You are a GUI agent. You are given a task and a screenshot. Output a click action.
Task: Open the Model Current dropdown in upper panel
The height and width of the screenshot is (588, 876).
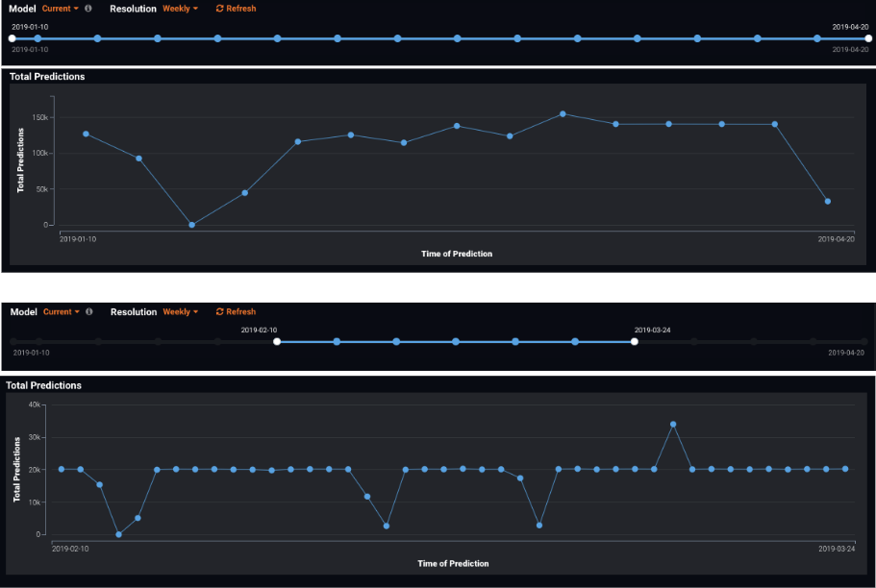pyautogui.click(x=61, y=9)
